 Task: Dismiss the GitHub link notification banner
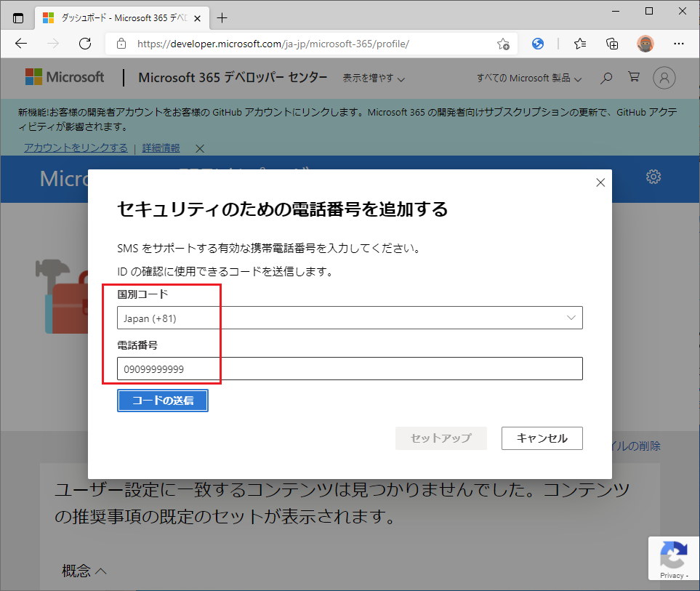point(200,148)
